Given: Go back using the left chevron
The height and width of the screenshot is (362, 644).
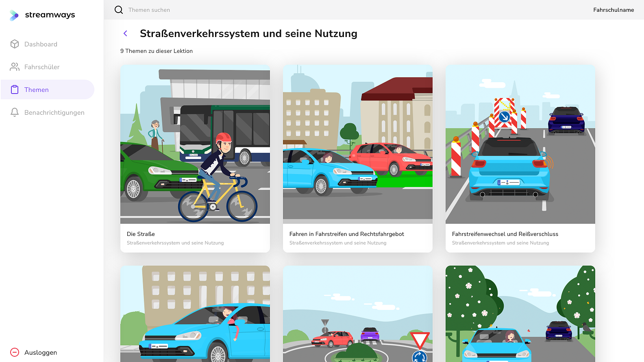Looking at the screenshot, I should click(126, 33).
